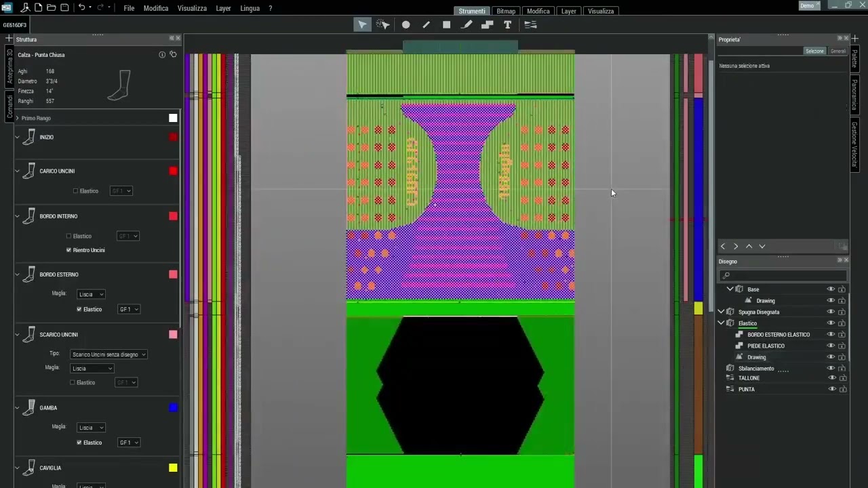
Task: Click the red INIZIO color swatch
Action: coord(173,137)
